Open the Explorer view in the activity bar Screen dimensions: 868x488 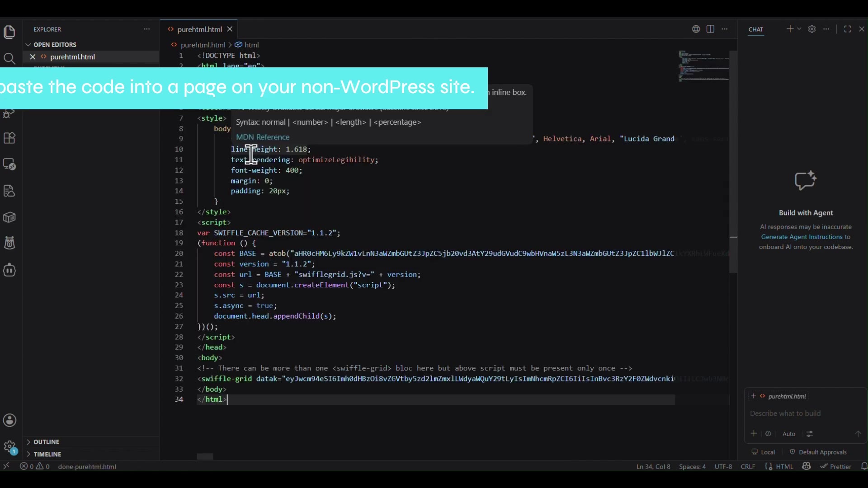9,32
